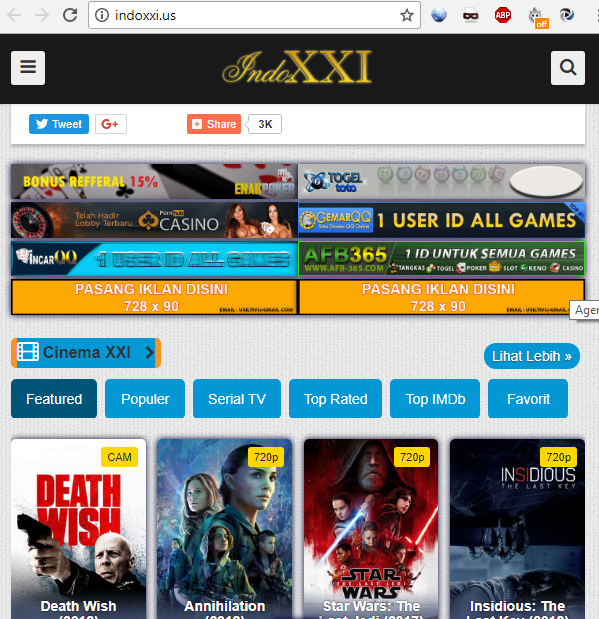Open the masked face extension
599x619 pixels.
click(x=471, y=15)
